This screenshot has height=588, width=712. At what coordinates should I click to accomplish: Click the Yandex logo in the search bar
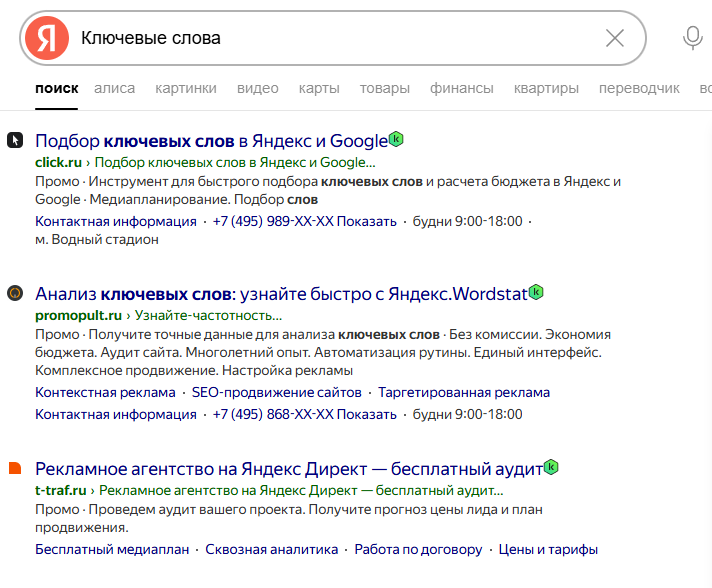(x=47, y=38)
